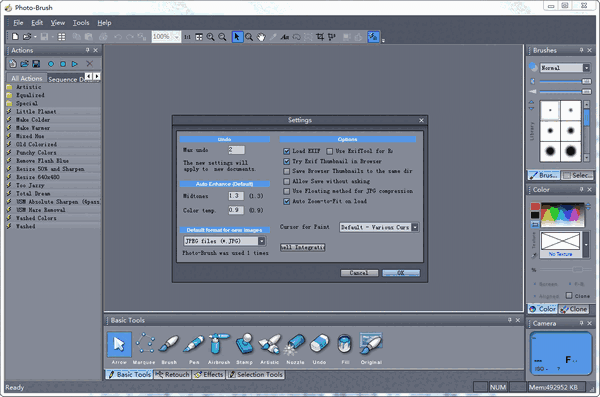The height and width of the screenshot is (397, 600).
Task: Switch to the Retouch tab
Action: [x=173, y=374]
